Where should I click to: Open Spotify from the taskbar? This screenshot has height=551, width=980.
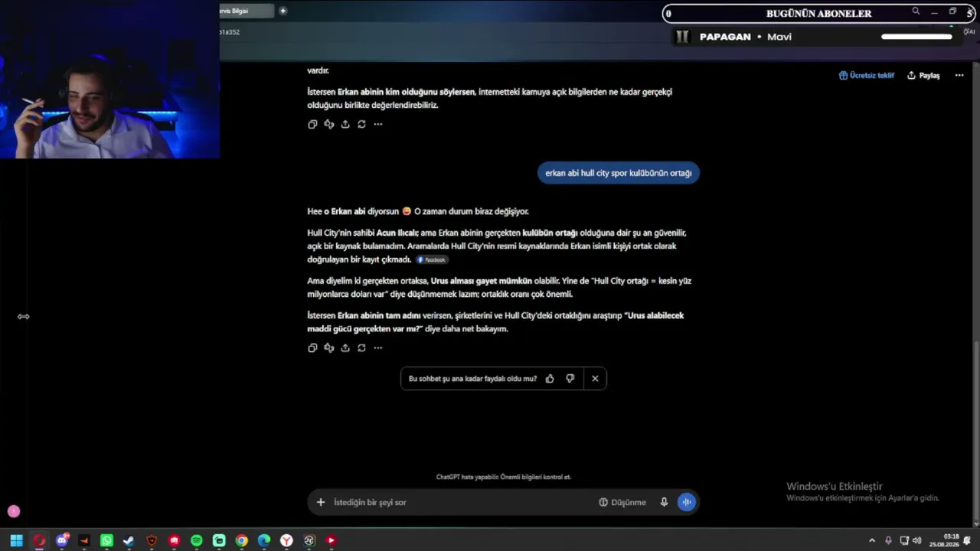196,541
